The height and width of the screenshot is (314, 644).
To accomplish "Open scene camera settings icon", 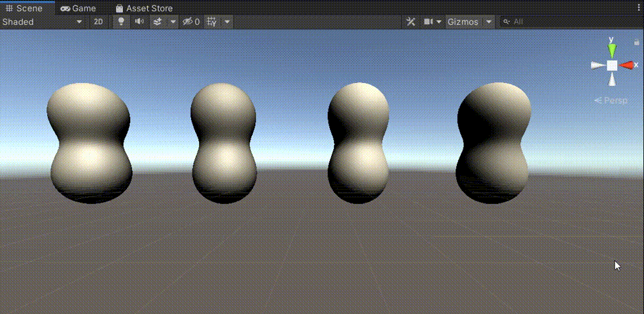I will [x=429, y=22].
